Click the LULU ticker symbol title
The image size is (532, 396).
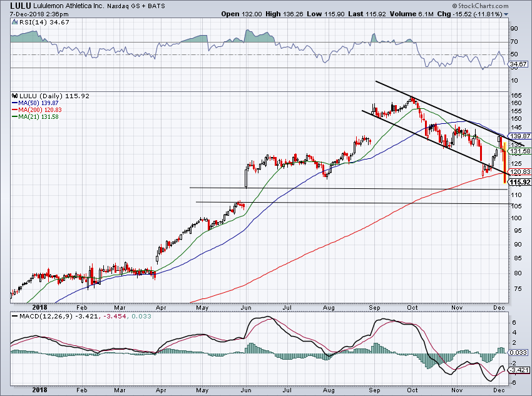[x=21, y=6]
